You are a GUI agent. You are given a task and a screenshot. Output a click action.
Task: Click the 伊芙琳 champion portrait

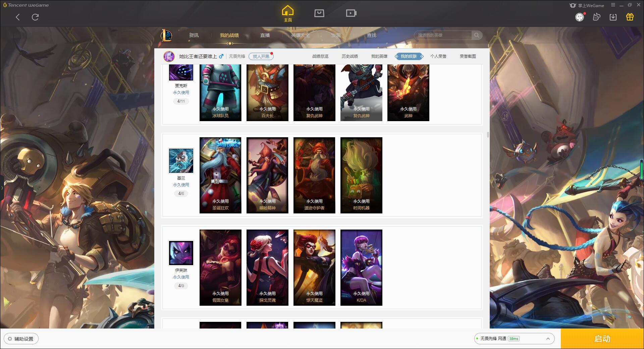point(181,253)
